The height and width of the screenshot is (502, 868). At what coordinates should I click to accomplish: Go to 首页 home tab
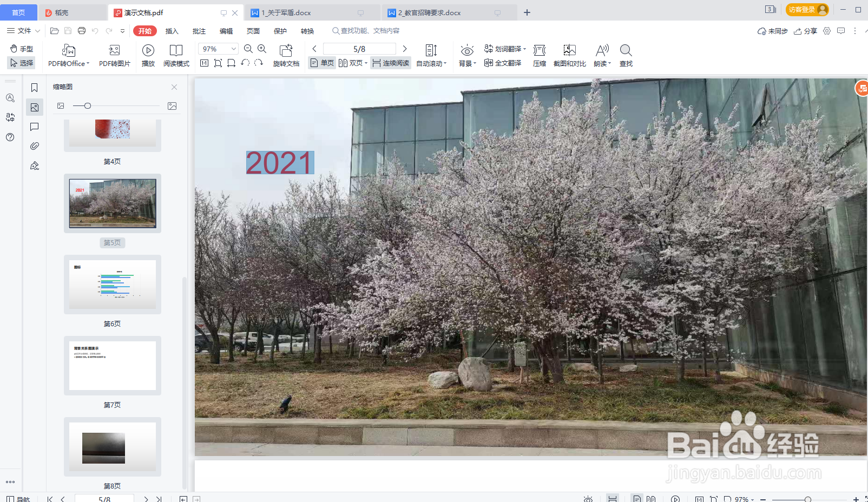pos(18,12)
